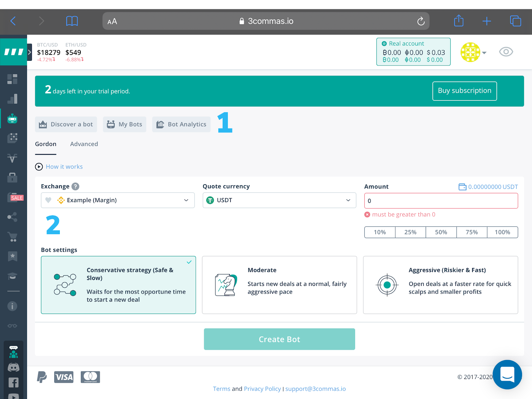Set amount to 25%
This screenshot has height=399, width=532.
coord(410,232)
